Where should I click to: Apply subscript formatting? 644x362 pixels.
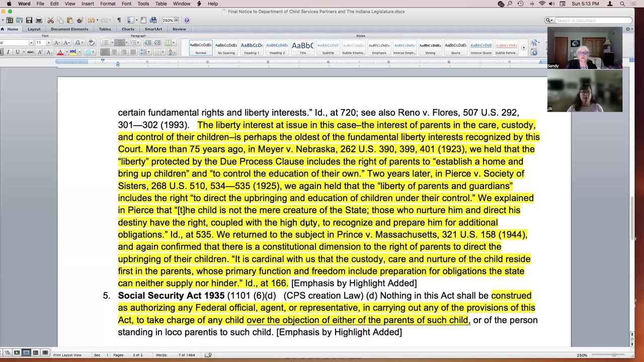pos(49,52)
